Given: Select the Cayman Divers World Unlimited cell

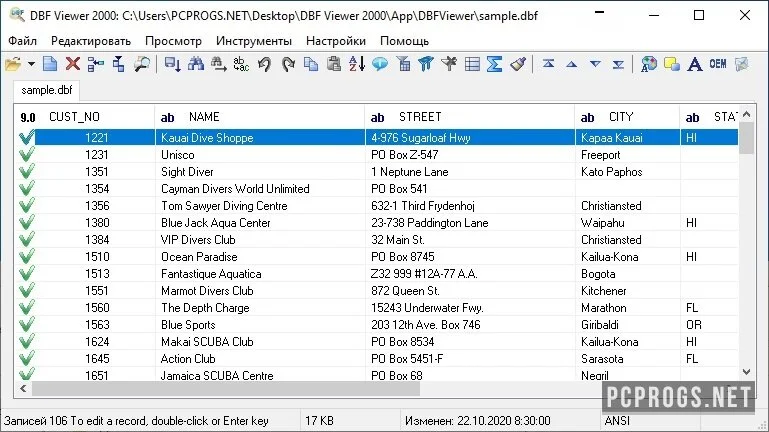Looking at the screenshot, I should 260,188.
